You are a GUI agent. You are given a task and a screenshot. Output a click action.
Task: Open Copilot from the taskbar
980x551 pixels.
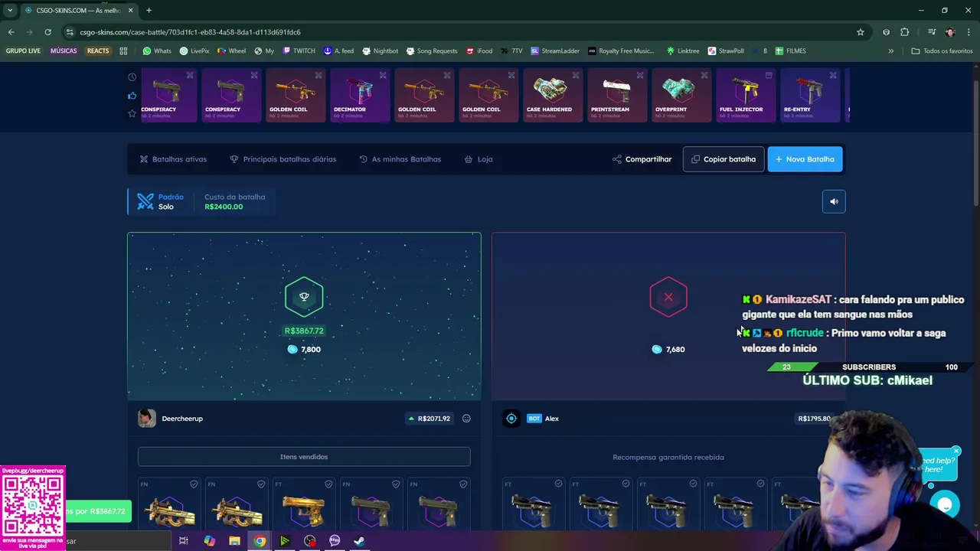pyautogui.click(x=209, y=541)
